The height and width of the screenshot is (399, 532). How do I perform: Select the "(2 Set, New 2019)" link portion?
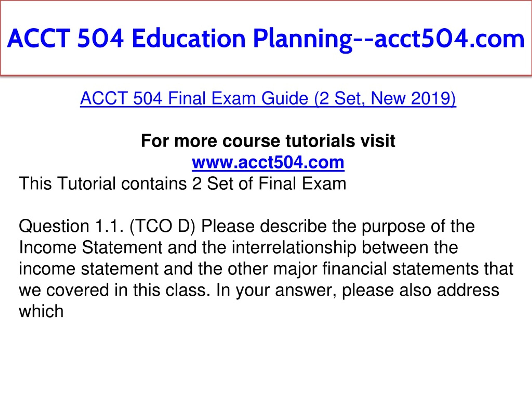click(x=385, y=98)
